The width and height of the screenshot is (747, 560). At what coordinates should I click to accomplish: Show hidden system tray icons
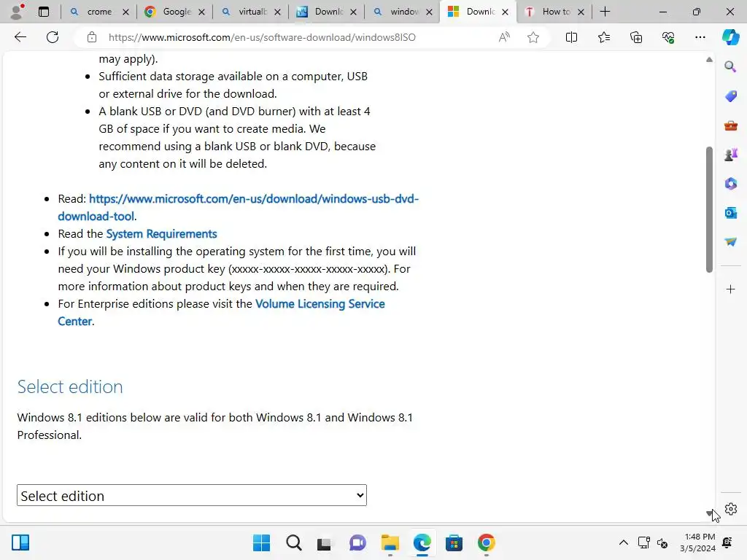tap(623, 542)
